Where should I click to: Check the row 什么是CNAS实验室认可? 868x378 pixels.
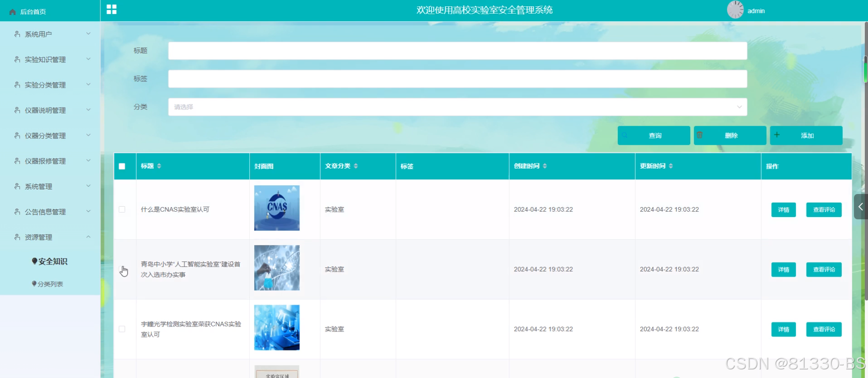[x=122, y=209]
